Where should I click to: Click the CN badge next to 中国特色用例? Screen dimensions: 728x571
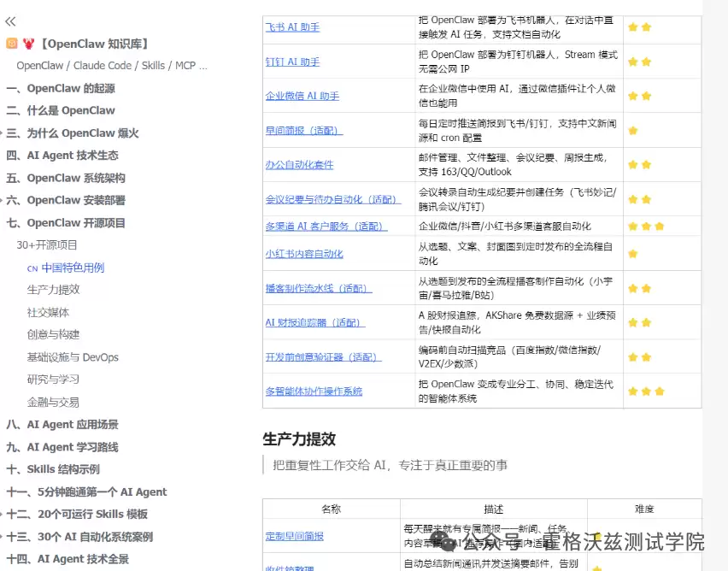pyautogui.click(x=32, y=269)
